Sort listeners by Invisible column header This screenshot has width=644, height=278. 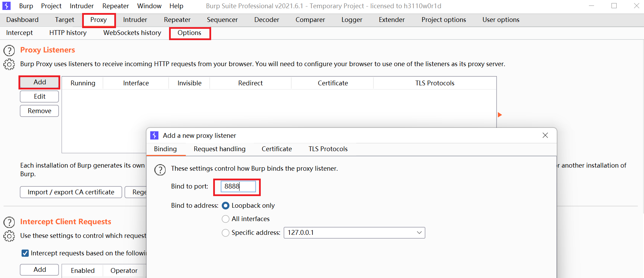click(190, 83)
